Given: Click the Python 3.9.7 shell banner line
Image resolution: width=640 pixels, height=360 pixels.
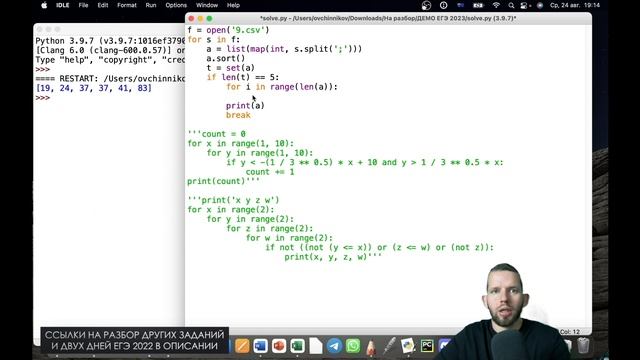Looking at the screenshot, I should tap(110, 41).
